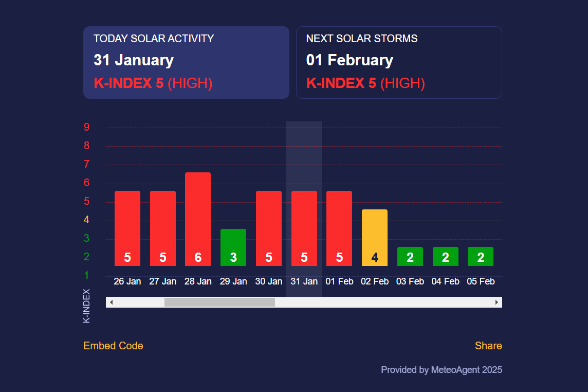Select the 30 Jan bar

(x=269, y=228)
